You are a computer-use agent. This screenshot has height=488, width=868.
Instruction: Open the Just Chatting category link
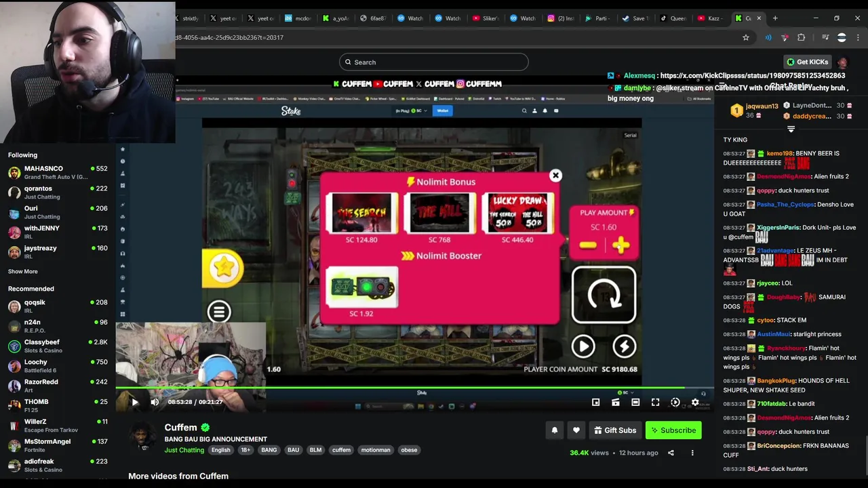click(184, 450)
